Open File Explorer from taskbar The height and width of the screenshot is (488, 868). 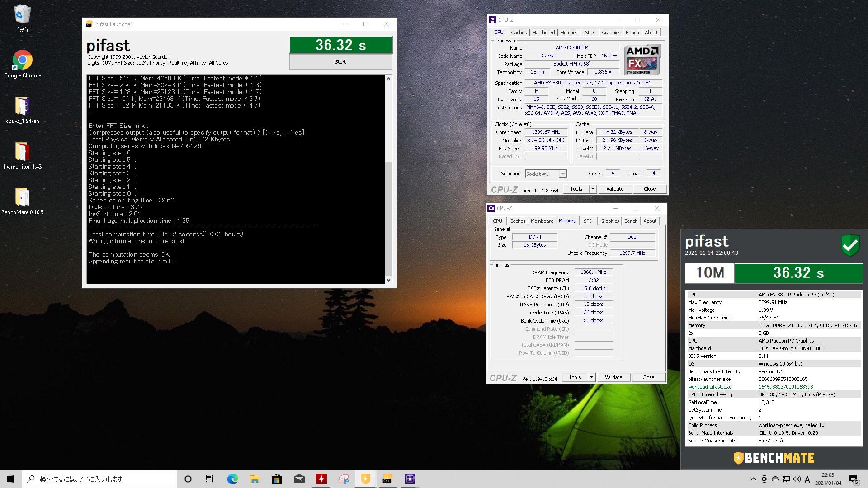255,479
